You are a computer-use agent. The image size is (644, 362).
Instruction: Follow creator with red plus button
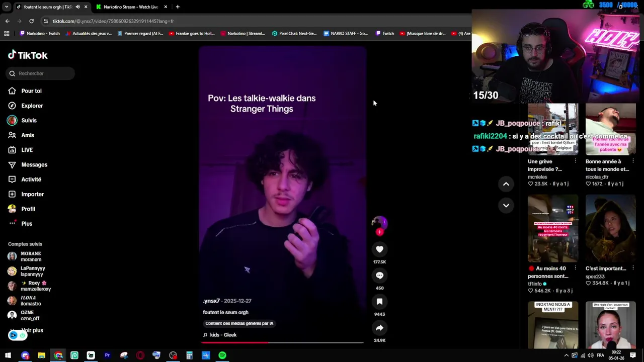[379, 232]
